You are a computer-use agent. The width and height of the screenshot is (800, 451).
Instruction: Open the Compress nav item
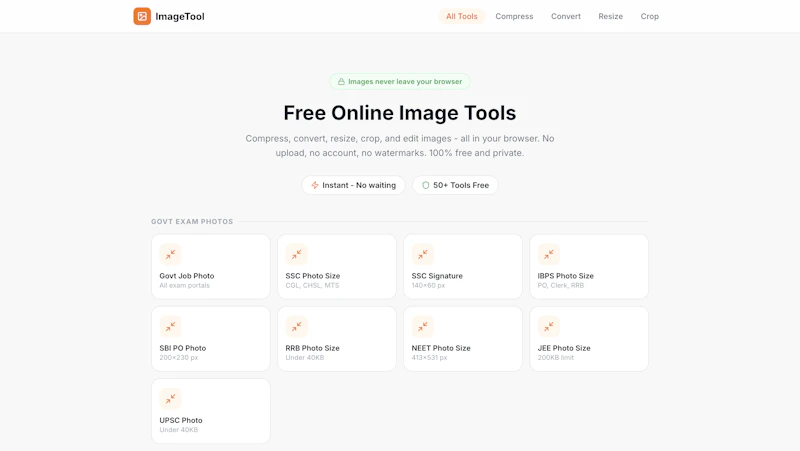click(514, 16)
